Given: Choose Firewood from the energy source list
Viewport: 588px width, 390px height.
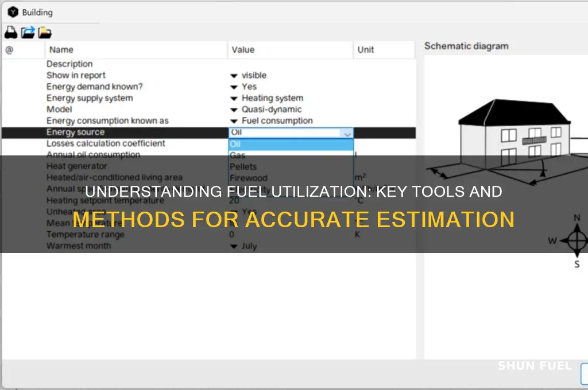Looking at the screenshot, I should click(x=291, y=178).
